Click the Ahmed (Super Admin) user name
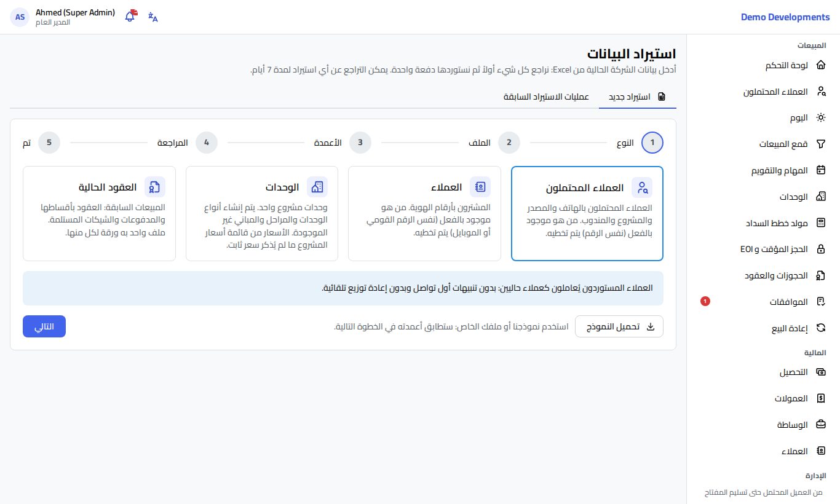This screenshot has height=504, width=840. click(x=76, y=12)
